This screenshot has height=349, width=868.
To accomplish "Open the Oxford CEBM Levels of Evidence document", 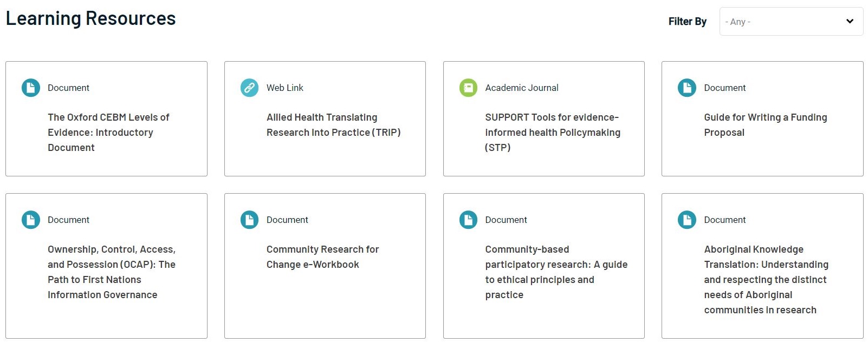I will pos(108,132).
